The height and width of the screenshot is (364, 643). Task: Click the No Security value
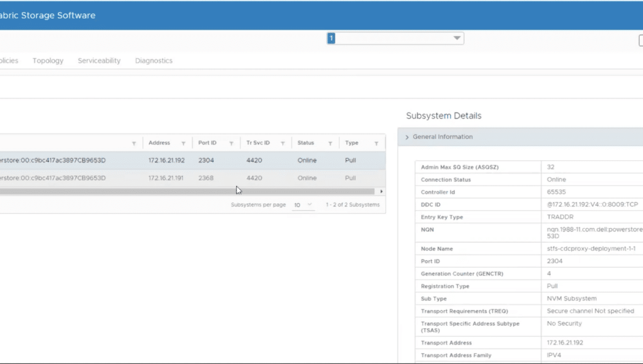564,323
